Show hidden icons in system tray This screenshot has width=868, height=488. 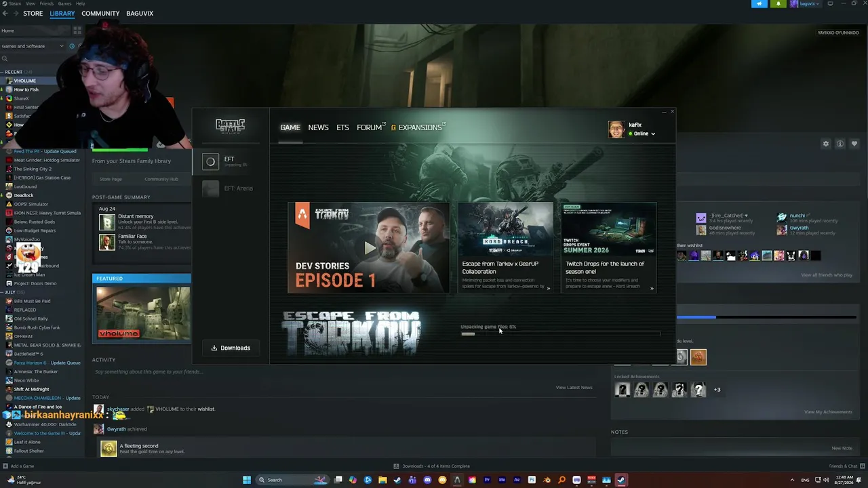pyautogui.click(x=792, y=480)
